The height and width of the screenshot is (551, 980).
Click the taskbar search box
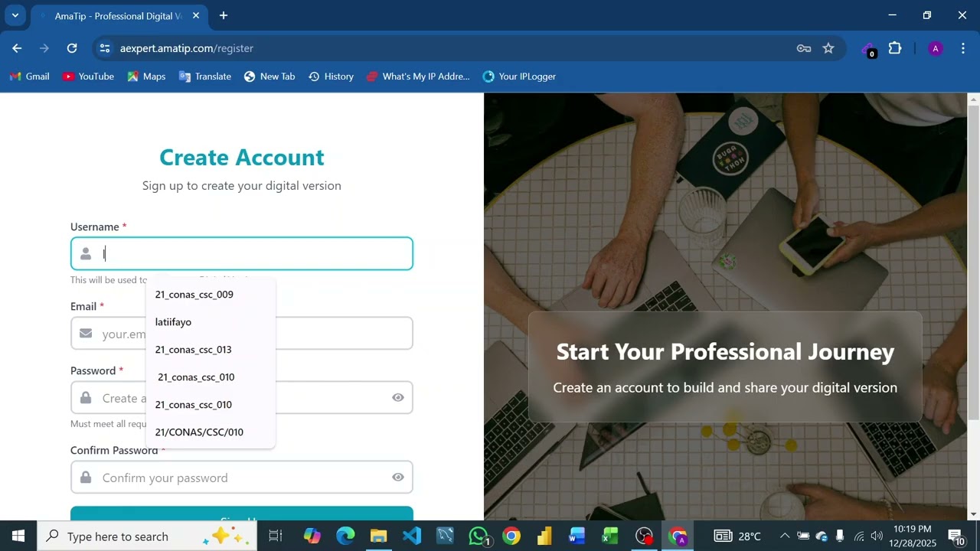click(148, 536)
